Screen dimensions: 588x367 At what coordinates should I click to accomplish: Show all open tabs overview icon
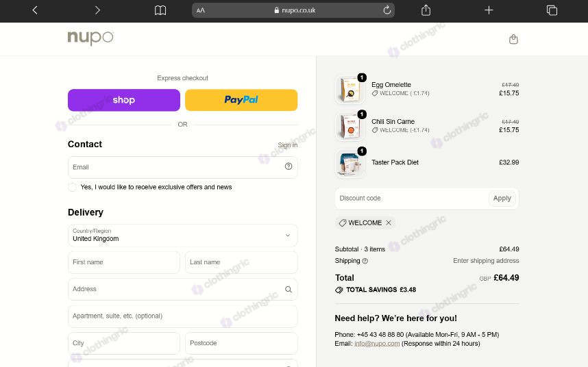552,10
